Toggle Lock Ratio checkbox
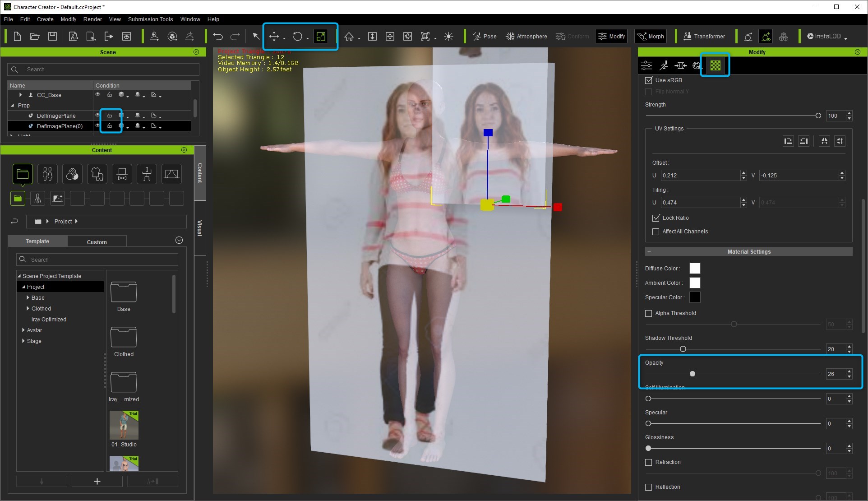This screenshot has width=868, height=501. 656,218
